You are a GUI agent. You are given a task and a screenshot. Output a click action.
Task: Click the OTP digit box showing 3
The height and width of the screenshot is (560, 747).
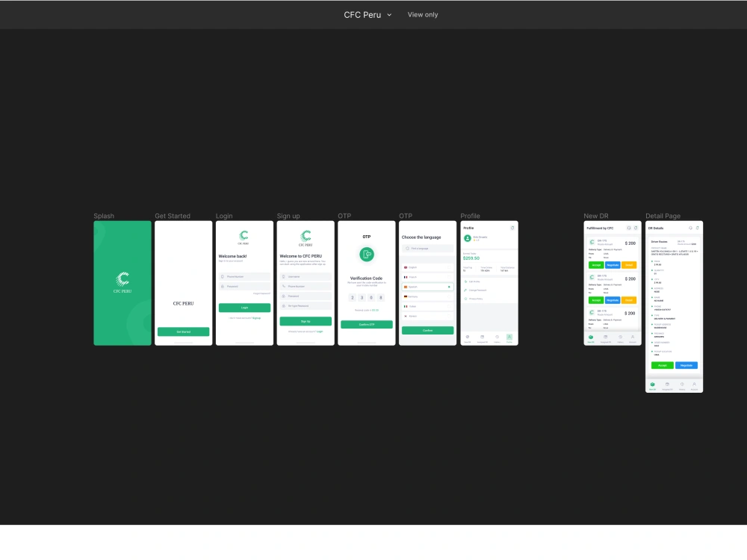362,298
